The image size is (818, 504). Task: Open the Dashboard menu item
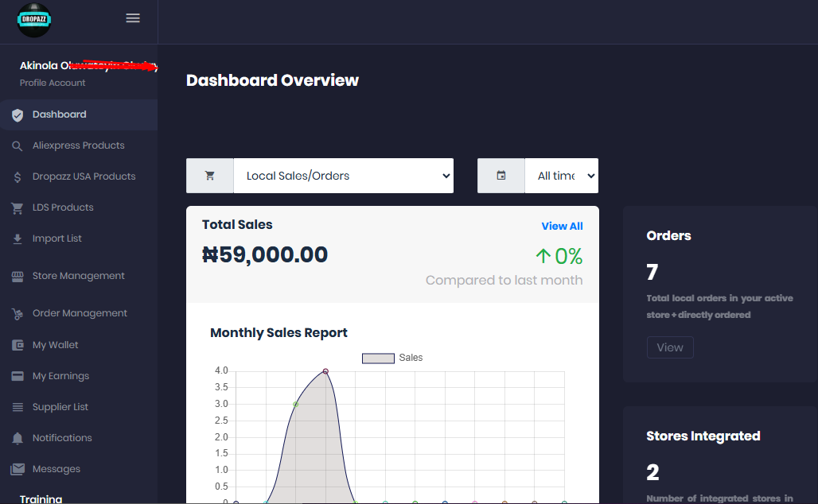pyautogui.click(x=60, y=114)
